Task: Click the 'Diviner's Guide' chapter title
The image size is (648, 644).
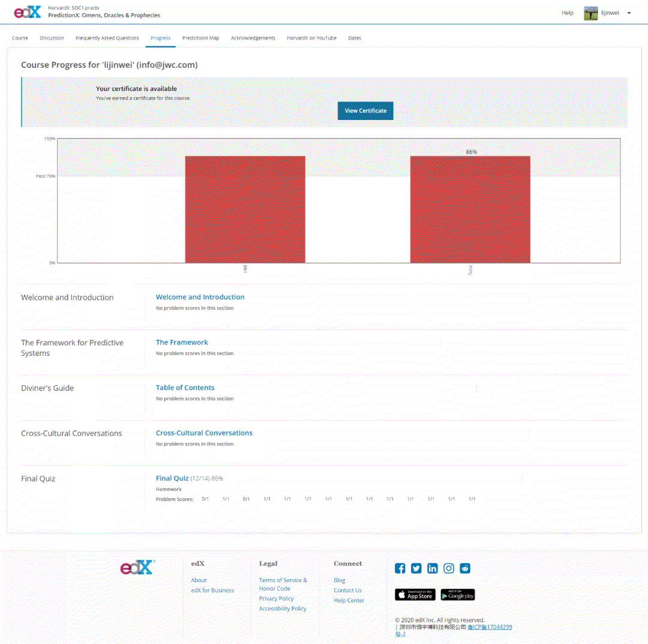Action: [x=47, y=388]
